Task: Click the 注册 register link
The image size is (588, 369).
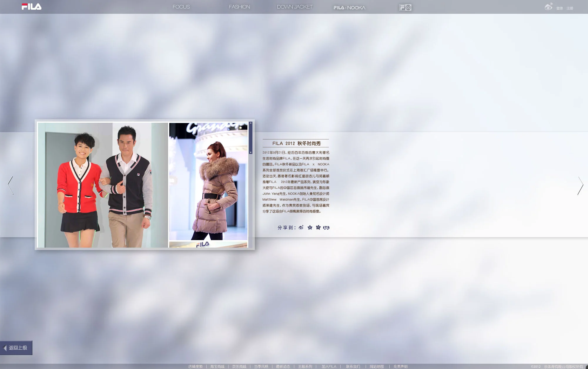Action: [570, 8]
